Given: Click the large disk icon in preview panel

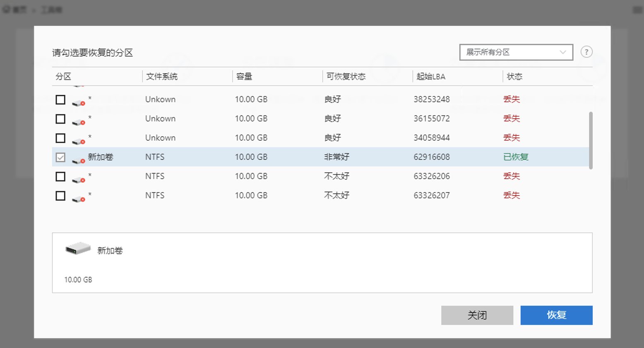Looking at the screenshot, I should (78, 248).
